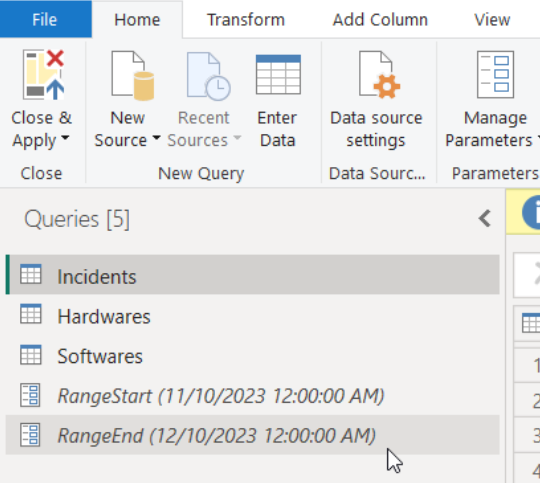Screen dimensions: 540x483
Task: Collapse the Queries pane with chevron
Action: 485,218
